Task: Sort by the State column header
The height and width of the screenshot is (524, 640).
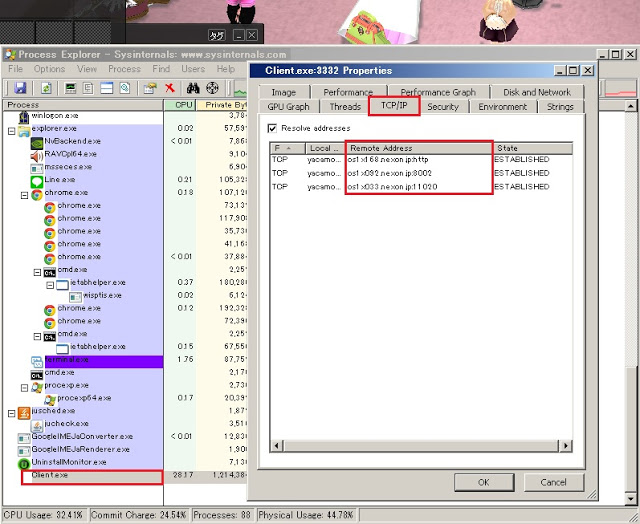Action: click(x=533, y=148)
